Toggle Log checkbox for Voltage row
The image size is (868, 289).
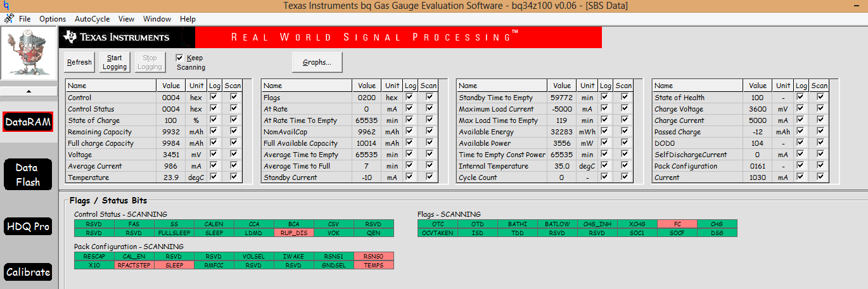click(x=215, y=155)
